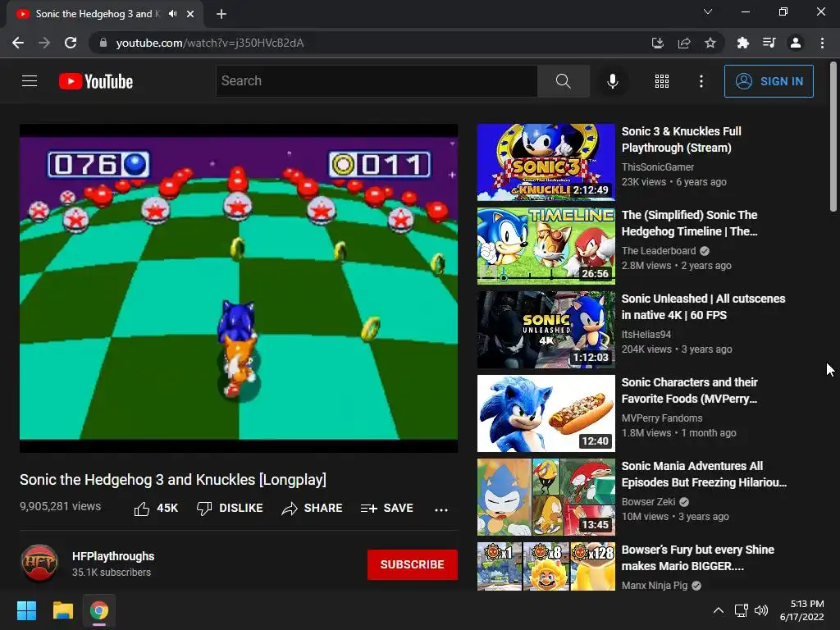This screenshot has width=840, height=630.
Task: Open Chrome extensions puzzle icon
Action: click(x=742, y=43)
